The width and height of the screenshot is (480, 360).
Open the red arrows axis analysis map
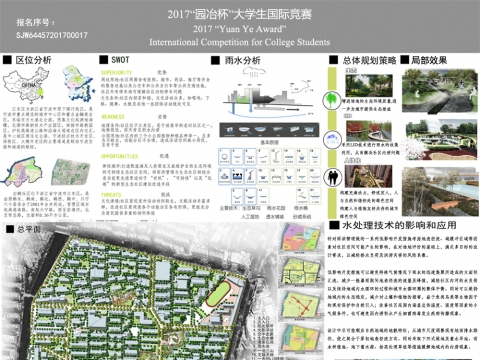[x=302, y=305]
